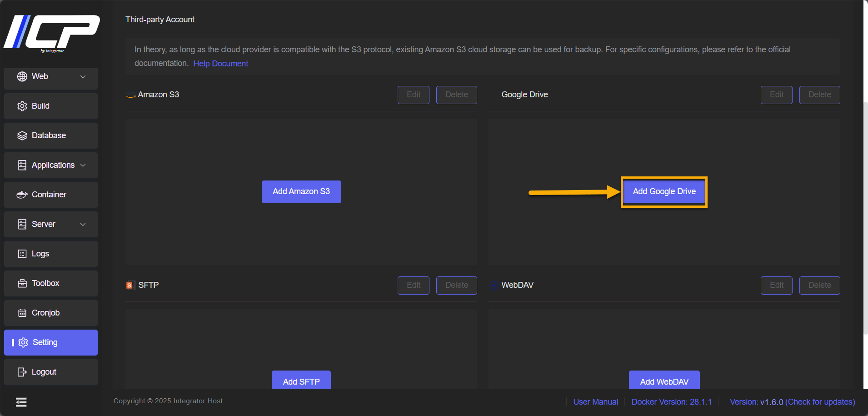Click the Server icon in sidebar
This screenshot has height=416, width=868.
pyautogui.click(x=22, y=224)
